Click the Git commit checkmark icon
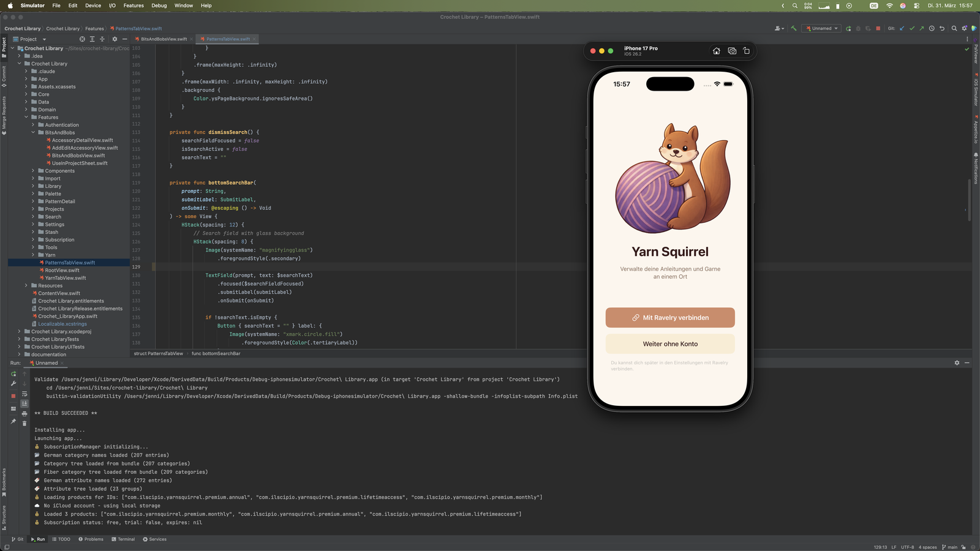 pyautogui.click(x=912, y=28)
